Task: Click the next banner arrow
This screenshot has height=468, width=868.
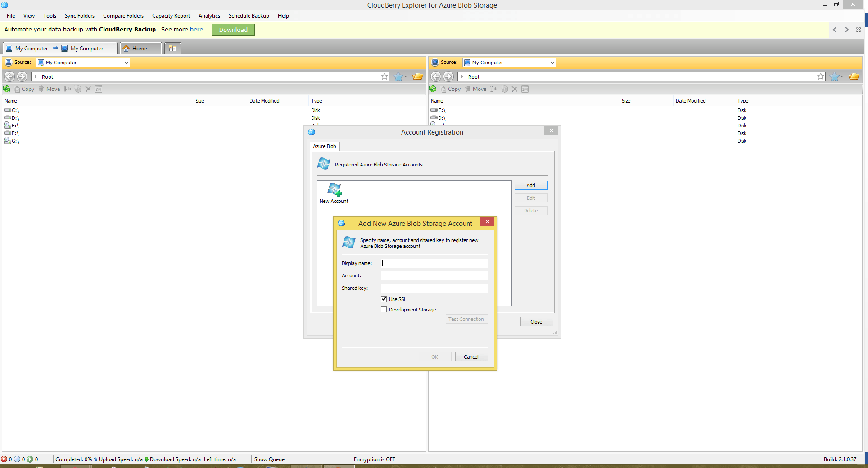Action: pos(847,30)
